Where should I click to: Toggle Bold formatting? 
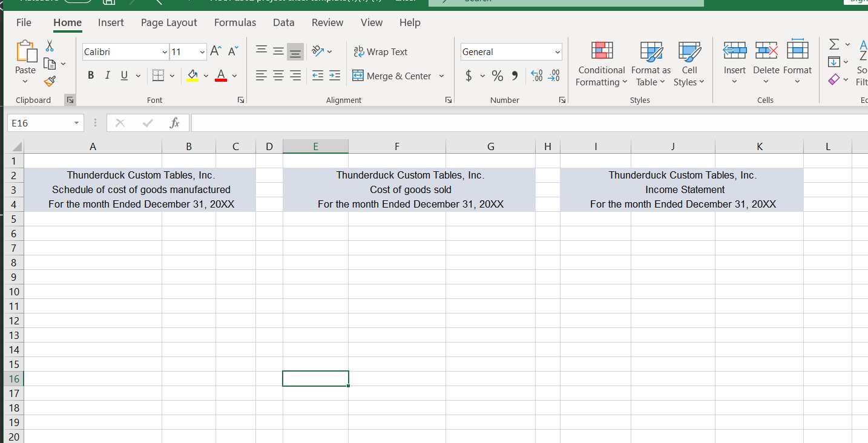coord(91,76)
